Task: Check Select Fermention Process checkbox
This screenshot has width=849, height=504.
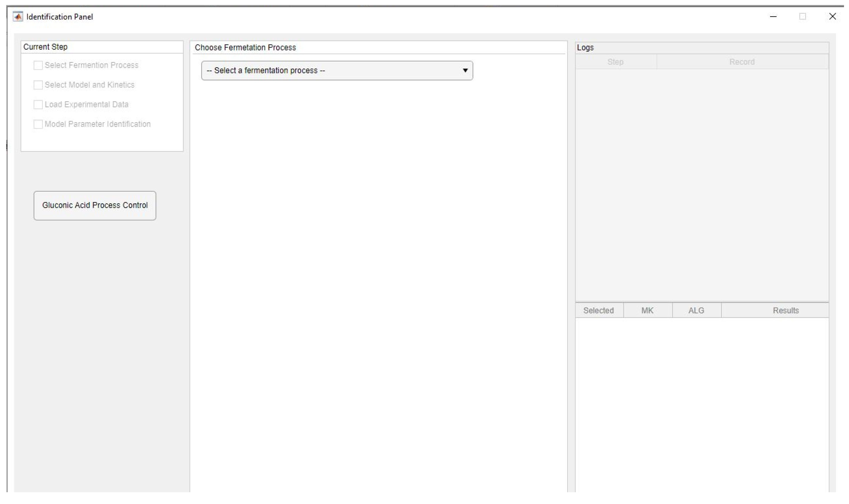Action: [38, 65]
